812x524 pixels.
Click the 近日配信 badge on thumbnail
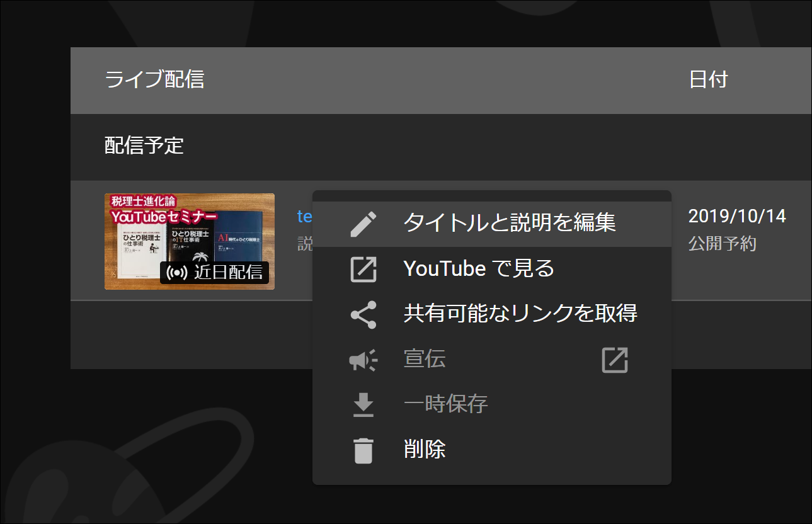(215, 273)
